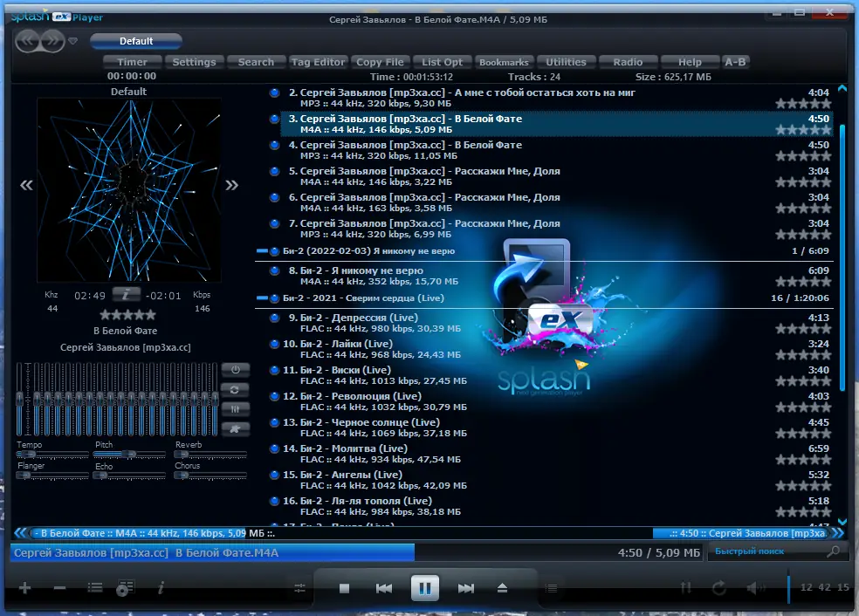Click the equalizer reset circular arrows button
Viewport: 859px width, 616px height.
pos(235,389)
